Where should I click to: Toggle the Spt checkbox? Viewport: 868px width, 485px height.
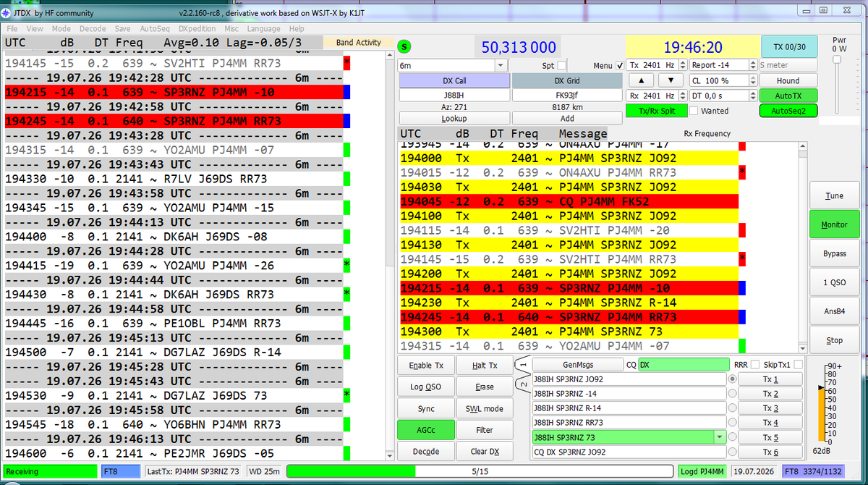(x=562, y=65)
